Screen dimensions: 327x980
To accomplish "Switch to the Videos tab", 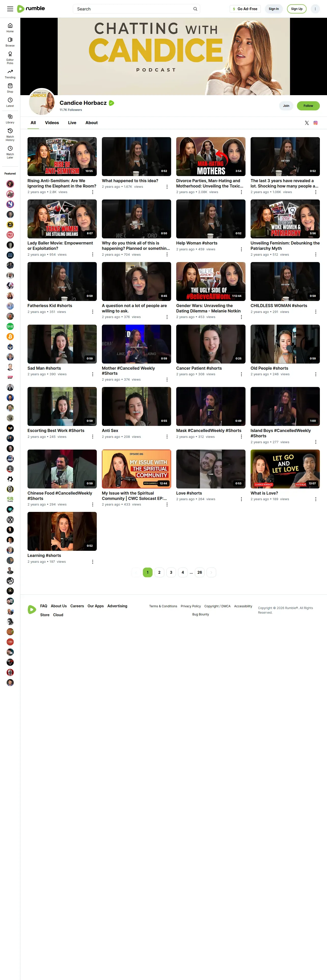I will pyautogui.click(x=52, y=123).
